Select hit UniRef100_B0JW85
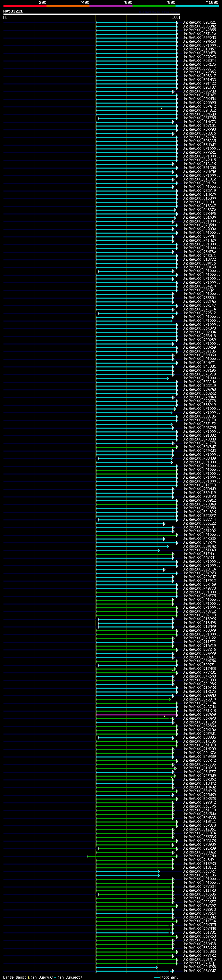 (x=199, y=952)
